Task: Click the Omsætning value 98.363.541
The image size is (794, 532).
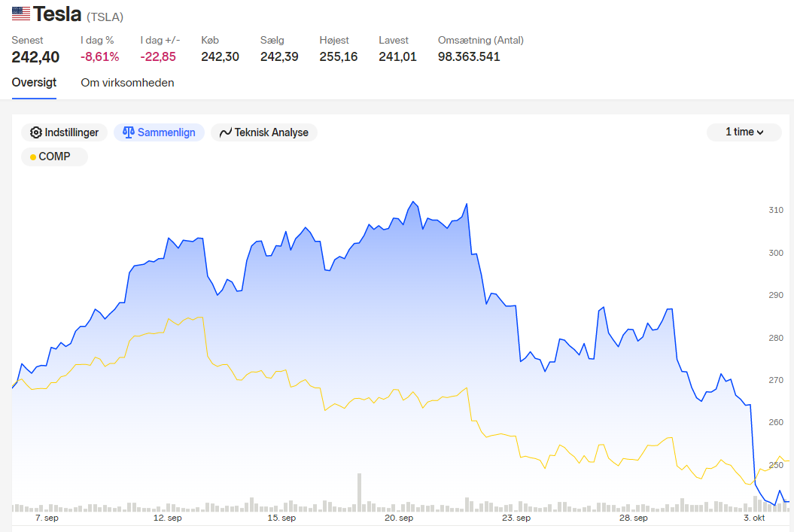Action: click(469, 56)
